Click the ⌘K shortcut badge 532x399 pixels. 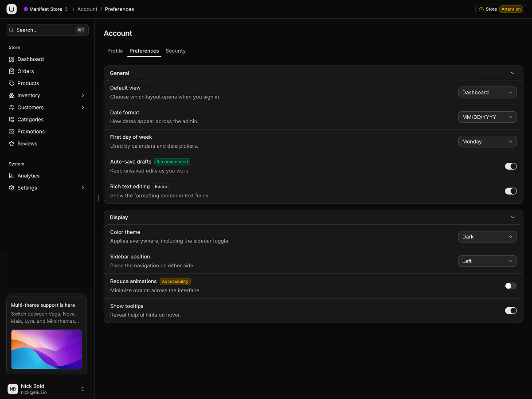tap(81, 30)
